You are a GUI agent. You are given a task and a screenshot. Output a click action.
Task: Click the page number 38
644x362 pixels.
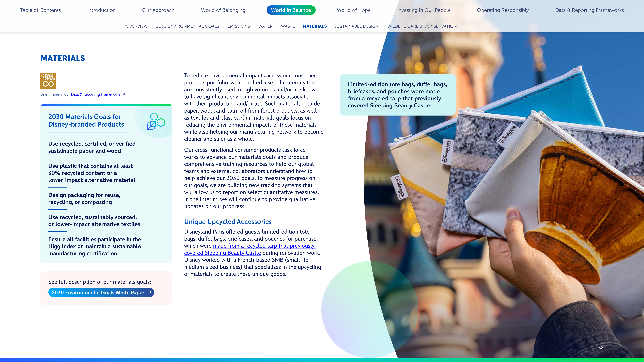601,348
